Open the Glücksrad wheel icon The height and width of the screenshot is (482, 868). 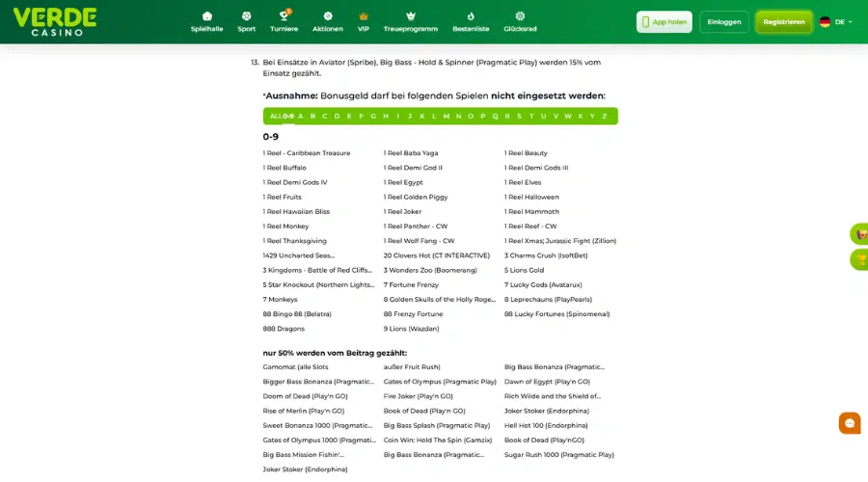[x=520, y=16]
